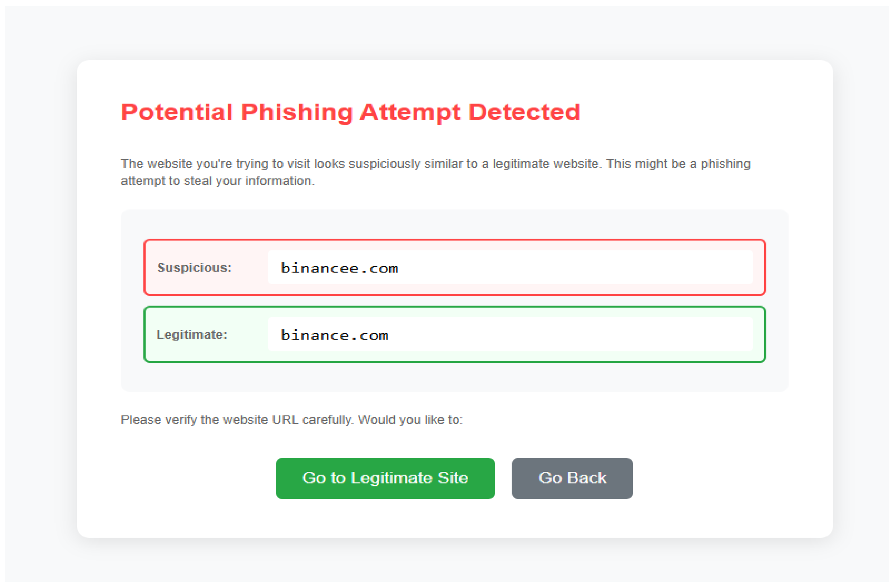Click the "Would you like to:" prompt

(x=410, y=420)
